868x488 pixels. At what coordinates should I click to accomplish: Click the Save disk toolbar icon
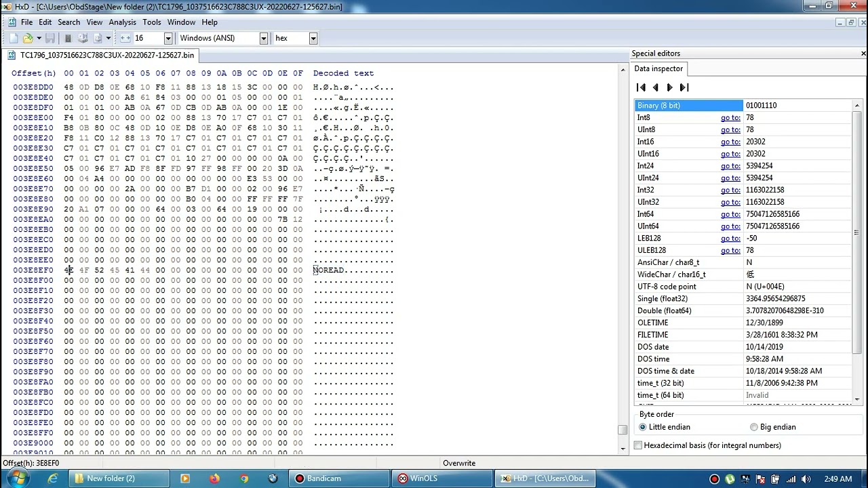tap(50, 38)
